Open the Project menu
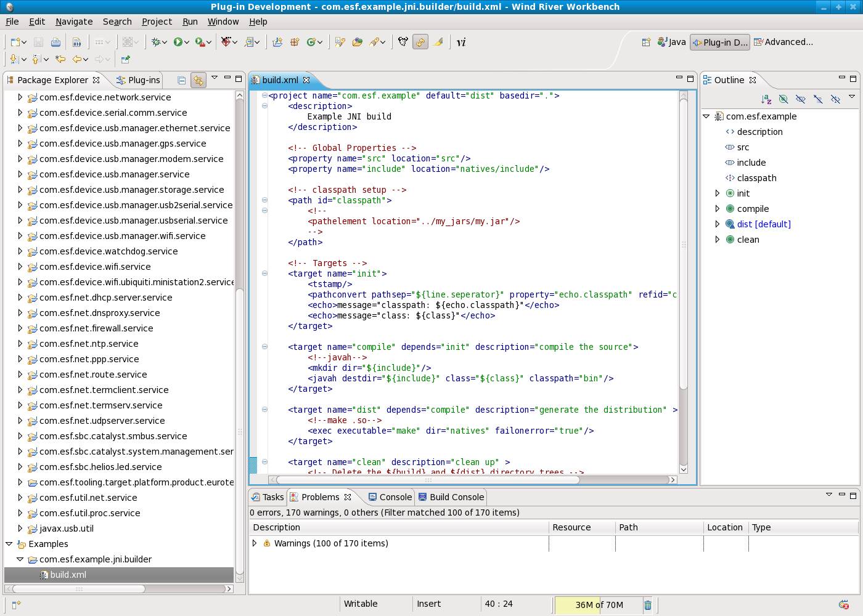The height and width of the screenshot is (616, 863). point(157,22)
